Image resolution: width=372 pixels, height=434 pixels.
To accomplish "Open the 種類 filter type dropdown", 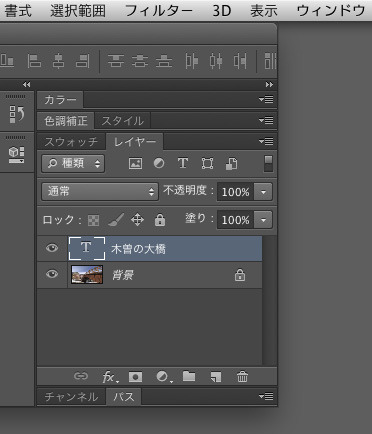I will click(x=73, y=163).
